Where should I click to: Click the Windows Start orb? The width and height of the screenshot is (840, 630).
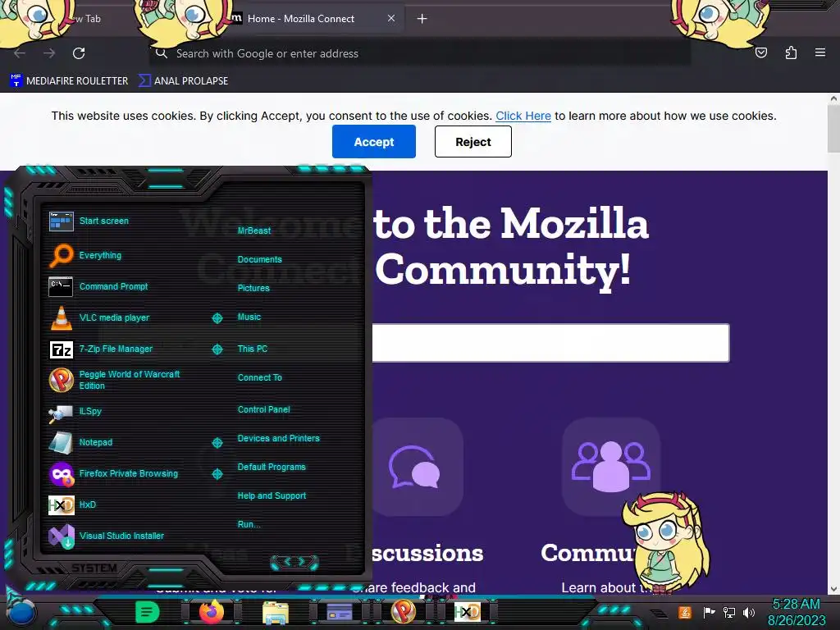22,614
